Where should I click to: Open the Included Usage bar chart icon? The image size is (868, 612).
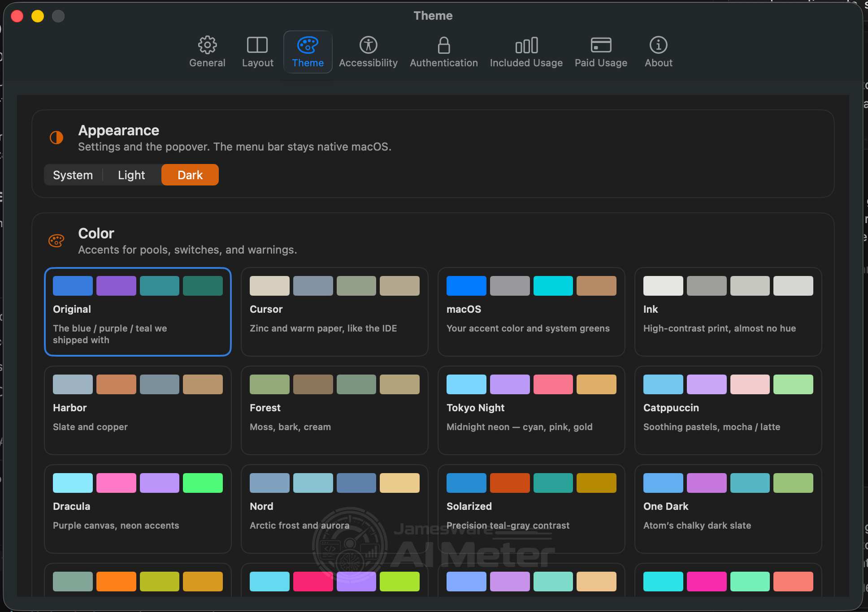point(526,45)
